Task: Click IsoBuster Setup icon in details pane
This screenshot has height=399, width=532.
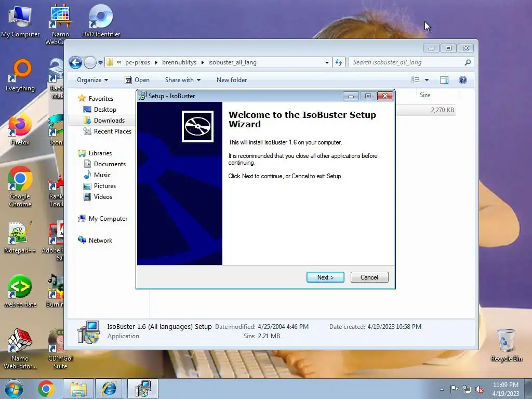Action: pos(88,332)
